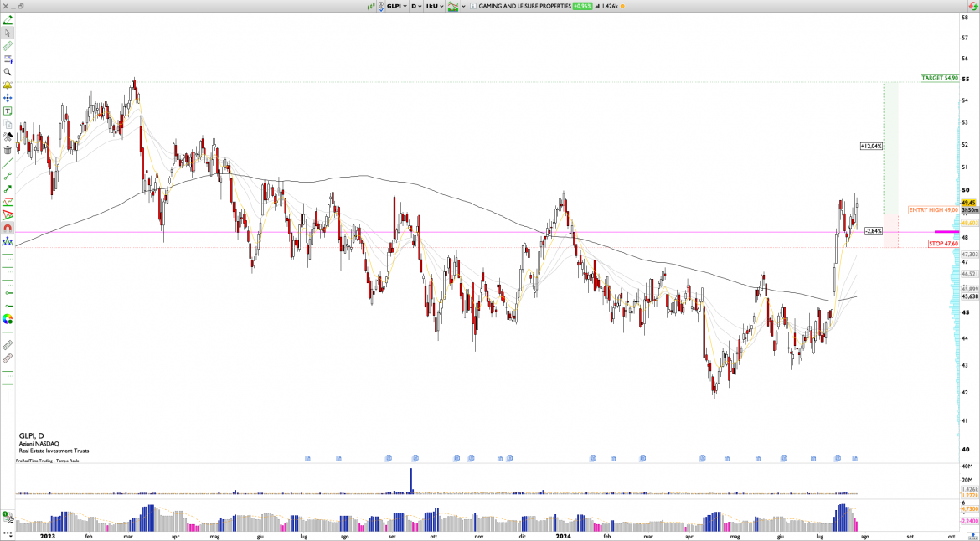Click the info icon beside company name
The width and height of the screenshot is (980, 541).
point(472,6)
